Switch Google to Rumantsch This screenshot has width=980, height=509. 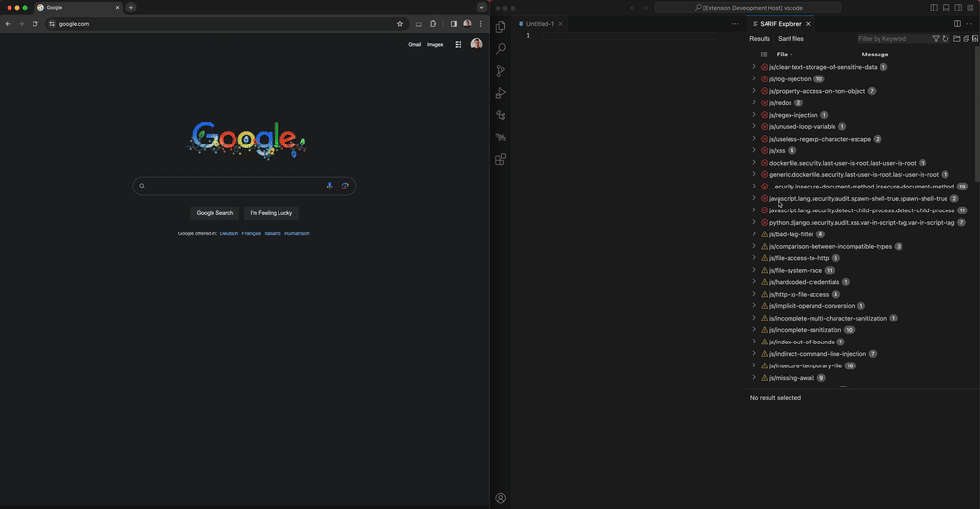(297, 233)
